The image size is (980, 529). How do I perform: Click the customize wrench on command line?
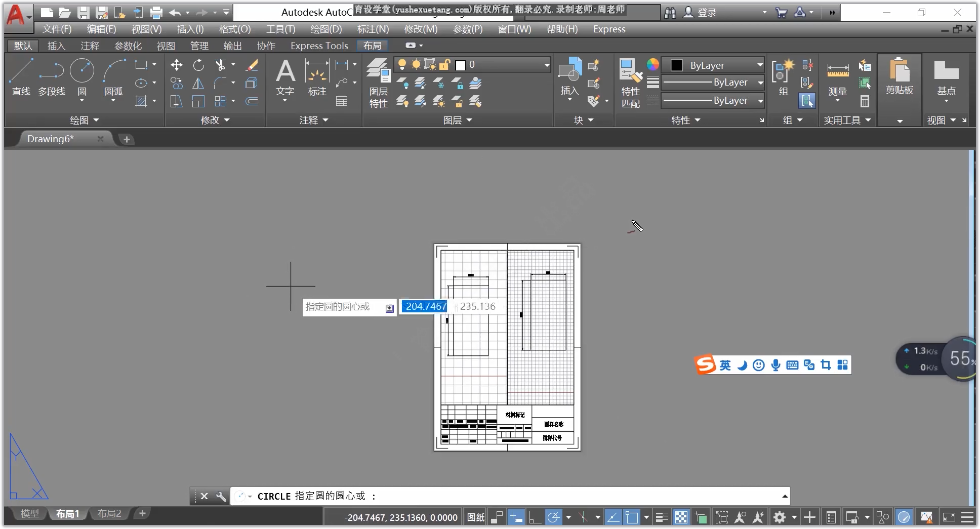tap(221, 496)
